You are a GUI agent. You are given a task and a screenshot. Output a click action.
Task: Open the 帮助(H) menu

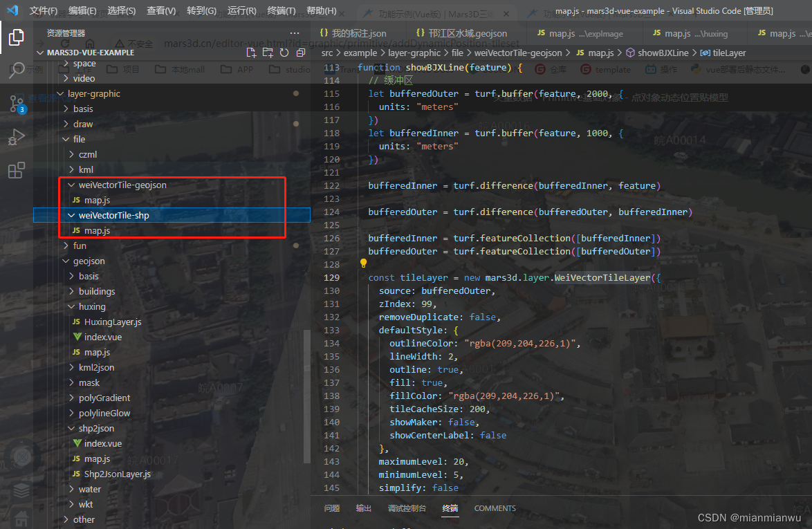[322, 11]
